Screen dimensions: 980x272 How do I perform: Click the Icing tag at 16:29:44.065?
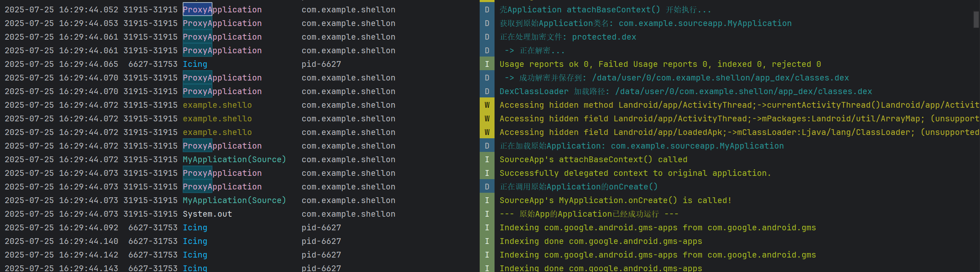point(195,64)
